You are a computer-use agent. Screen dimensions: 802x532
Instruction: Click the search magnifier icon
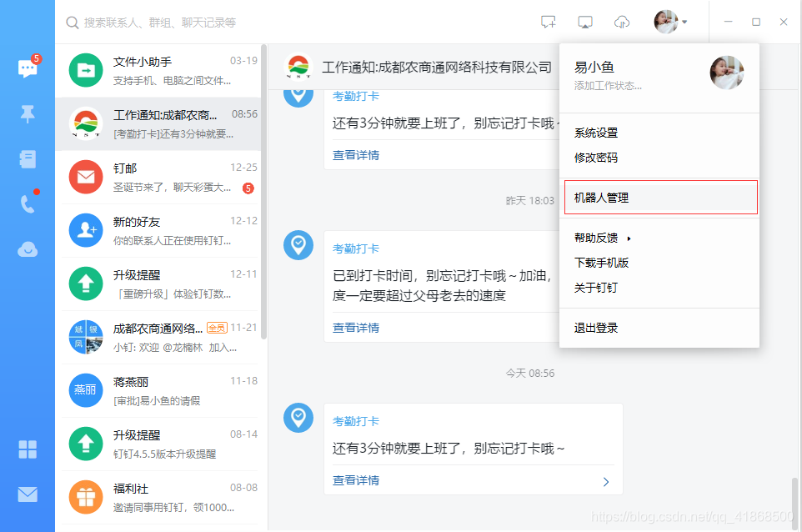[x=73, y=23]
